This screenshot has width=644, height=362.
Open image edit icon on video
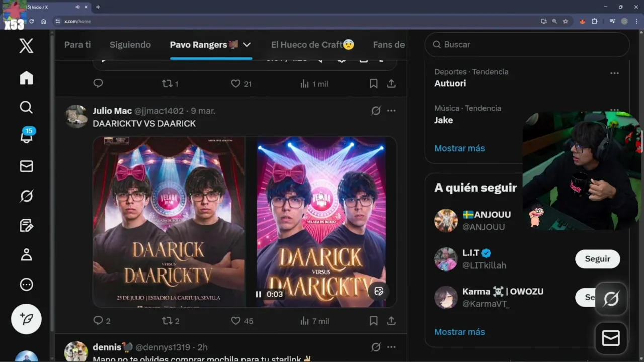(379, 292)
